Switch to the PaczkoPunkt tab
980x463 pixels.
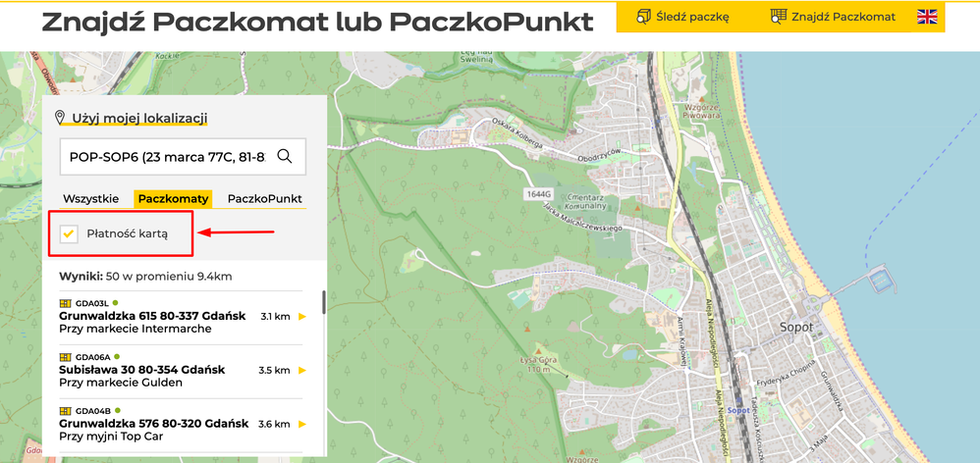pos(264,198)
